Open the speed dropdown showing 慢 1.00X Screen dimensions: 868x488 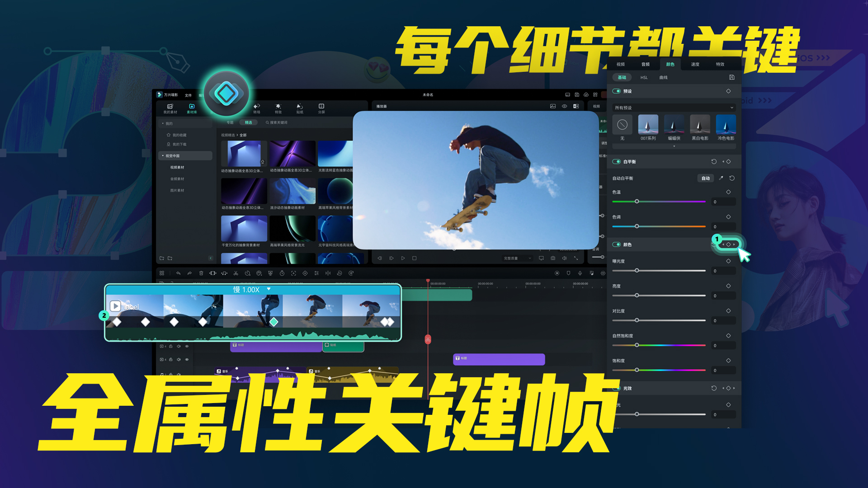click(x=268, y=288)
